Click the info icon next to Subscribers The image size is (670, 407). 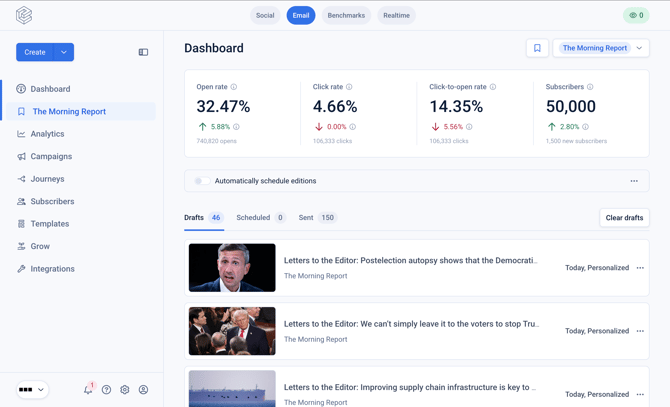click(x=590, y=87)
